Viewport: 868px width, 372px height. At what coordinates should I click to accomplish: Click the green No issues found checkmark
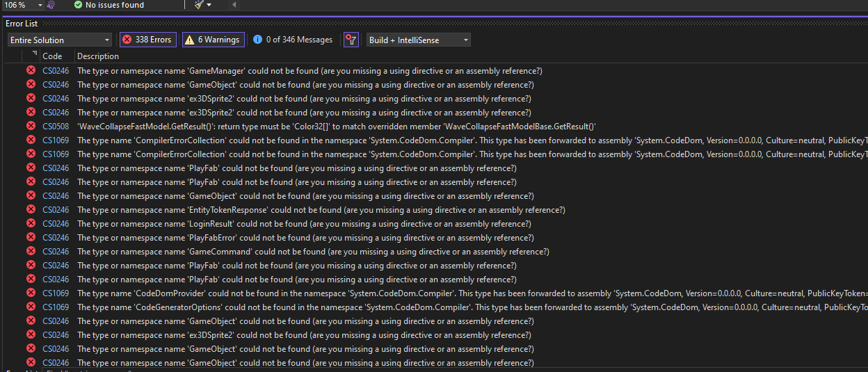coord(78,5)
